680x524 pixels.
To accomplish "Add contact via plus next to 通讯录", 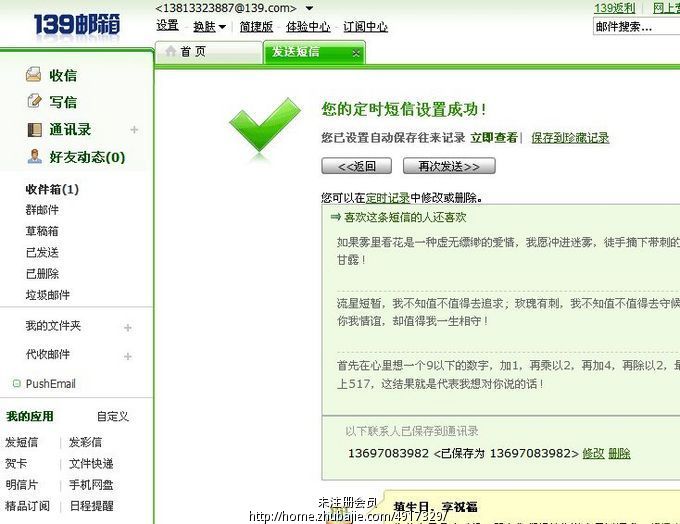I will pos(134,129).
